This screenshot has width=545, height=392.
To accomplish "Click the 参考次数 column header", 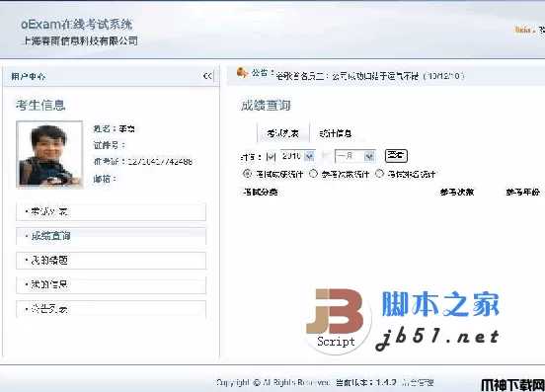I will pyautogui.click(x=457, y=192).
